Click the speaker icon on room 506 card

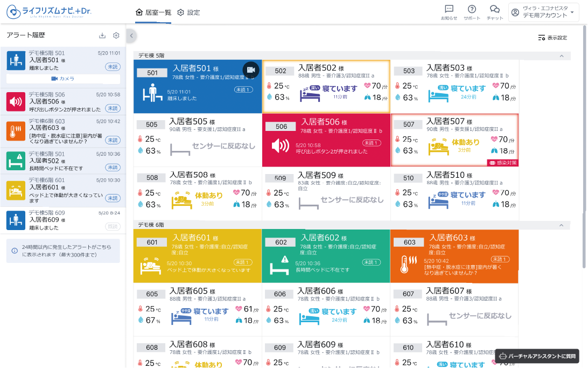[280, 145]
